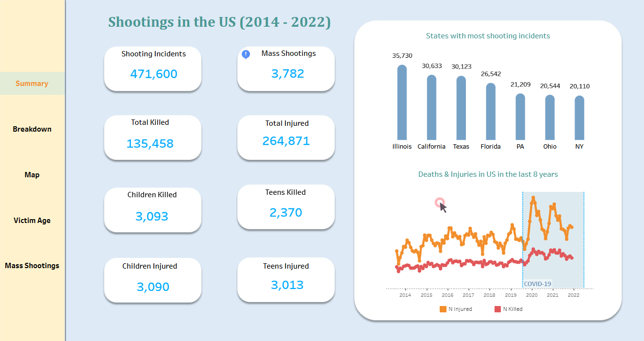This screenshot has height=341, width=644.
Task: Navigate to Mass Shootings sidebar page
Action: point(32,266)
